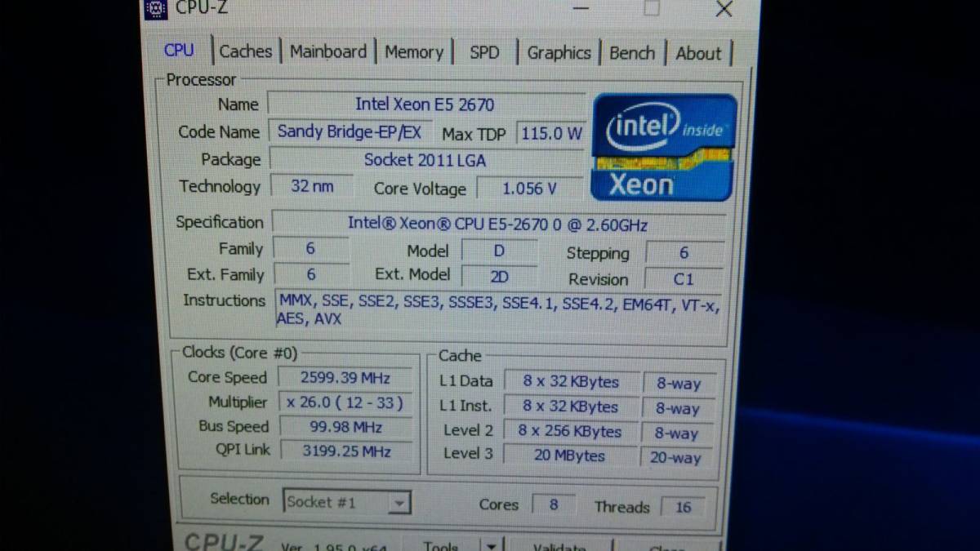Click the Cores count field

(553, 504)
